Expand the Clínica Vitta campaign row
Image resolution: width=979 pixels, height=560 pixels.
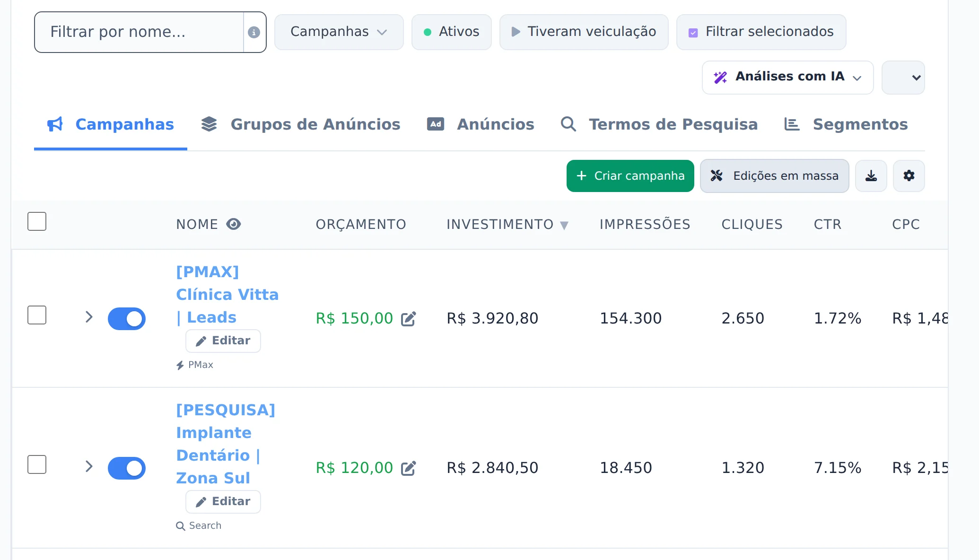[x=89, y=317]
